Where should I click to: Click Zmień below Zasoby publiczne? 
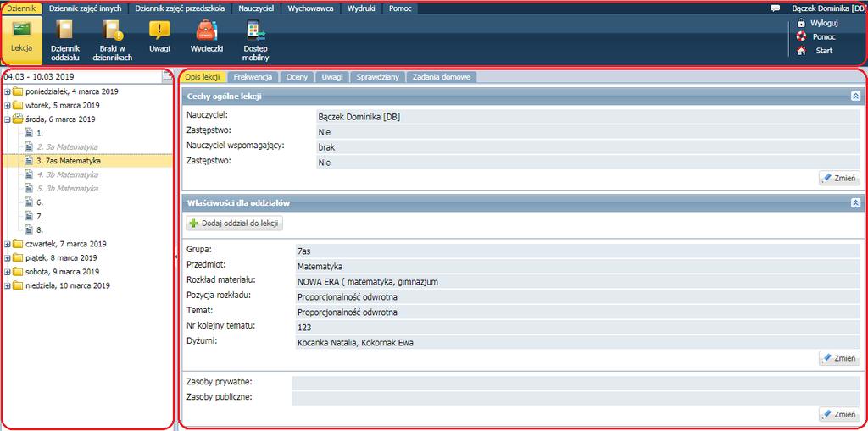click(840, 414)
